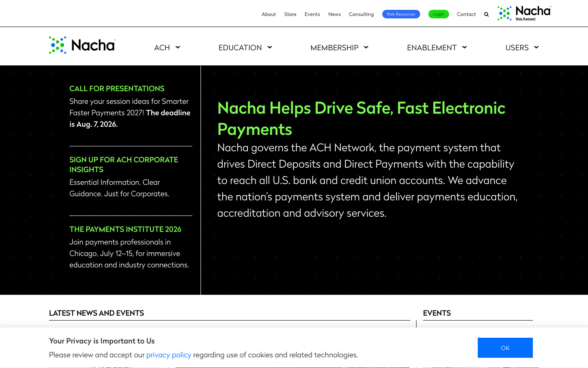Open the Consulting link
The height and width of the screenshot is (368, 588).
[x=361, y=14]
